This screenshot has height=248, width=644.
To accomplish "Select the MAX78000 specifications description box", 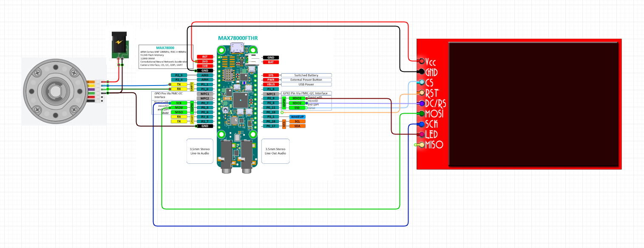I will (x=166, y=57).
